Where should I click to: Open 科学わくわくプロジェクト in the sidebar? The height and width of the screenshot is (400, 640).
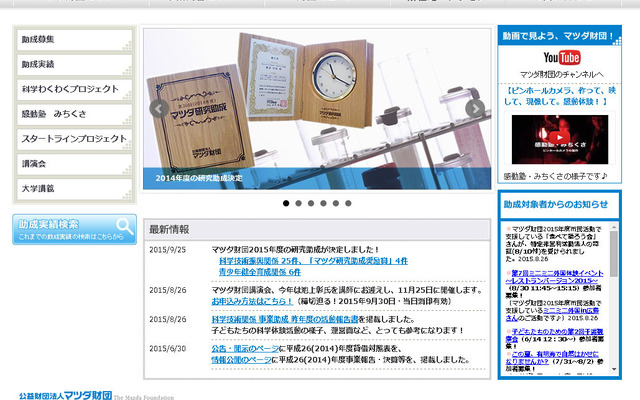pos(75,89)
